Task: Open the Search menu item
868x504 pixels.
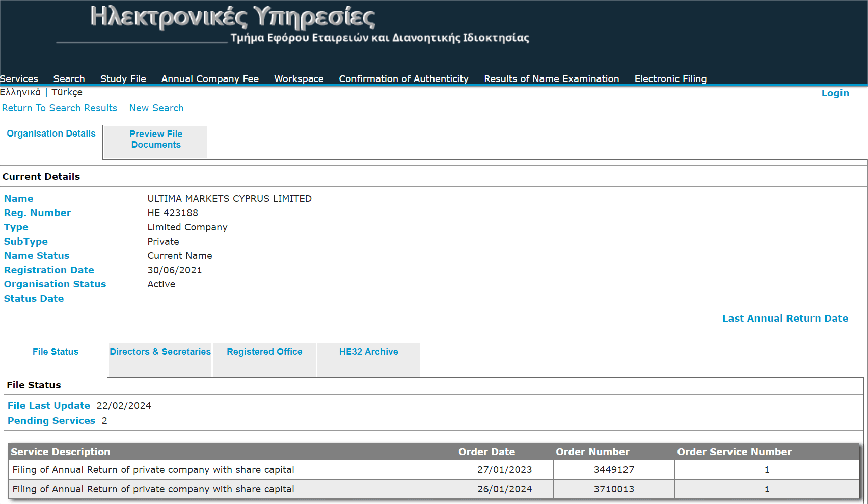Action: point(69,78)
